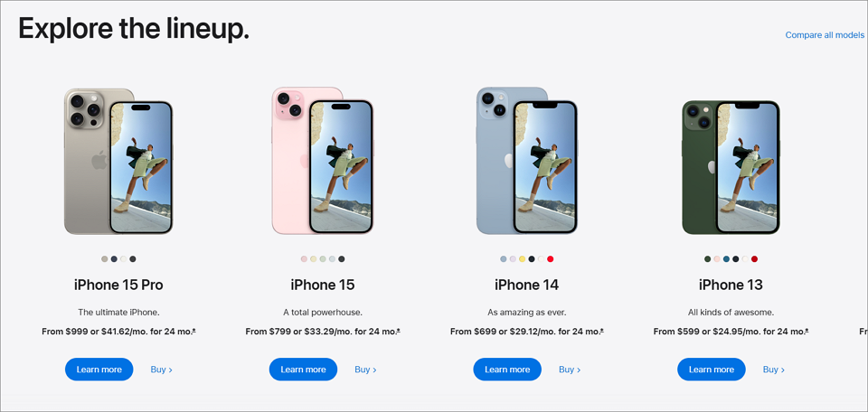Follow the Buy link for iPhone 15
Screen dimensions: 868x412
(365, 370)
